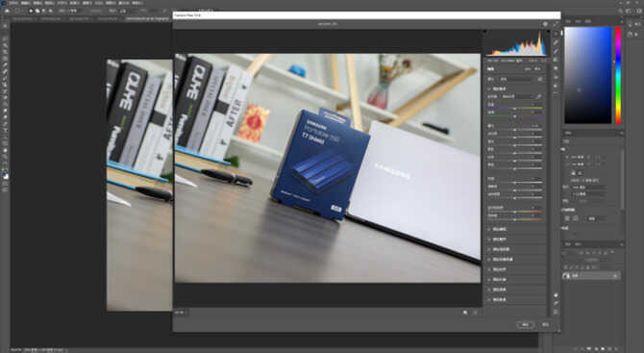Click inside the blue color picker field
Viewport: 644px width, 353px height.
tap(587, 75)
